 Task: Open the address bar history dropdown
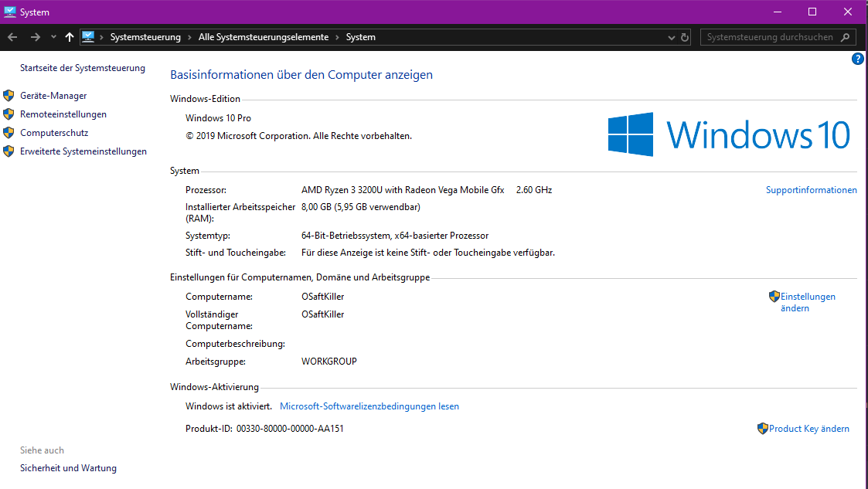[671, 38]
